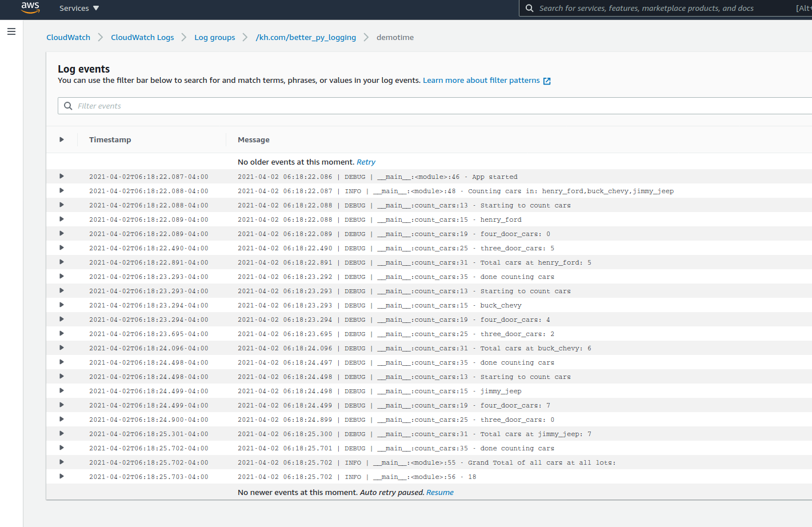Select the Timestamp column header
The image size is (812, 527).
[x=110, y=139]
